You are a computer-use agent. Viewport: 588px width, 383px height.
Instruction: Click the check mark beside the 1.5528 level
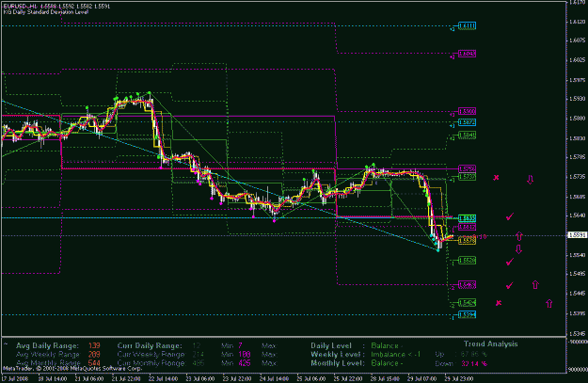point(509,262)
